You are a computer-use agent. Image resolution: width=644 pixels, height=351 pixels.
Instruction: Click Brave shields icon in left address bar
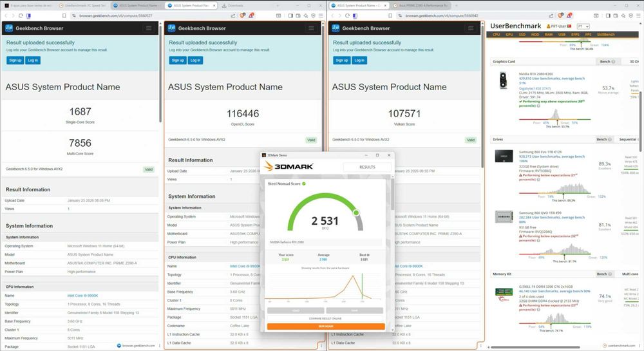(x=242, y=15)
